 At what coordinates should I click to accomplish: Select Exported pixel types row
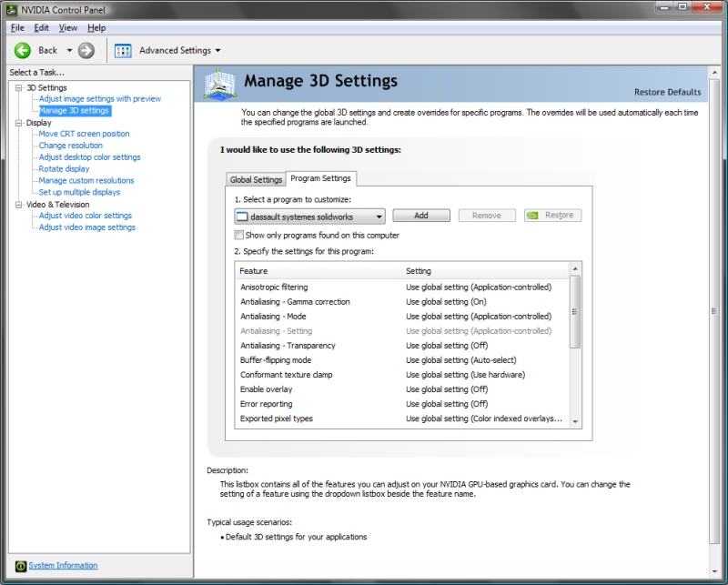coord(402,419)
